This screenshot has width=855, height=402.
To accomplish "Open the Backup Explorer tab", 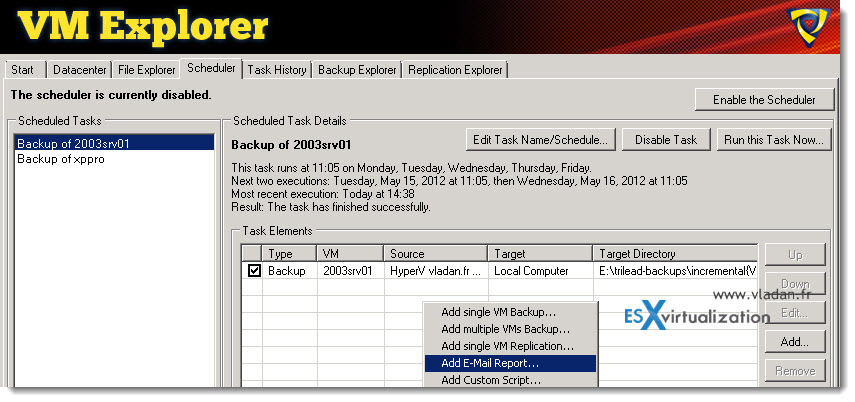I will pyautogui.click(x=357, y=70).
